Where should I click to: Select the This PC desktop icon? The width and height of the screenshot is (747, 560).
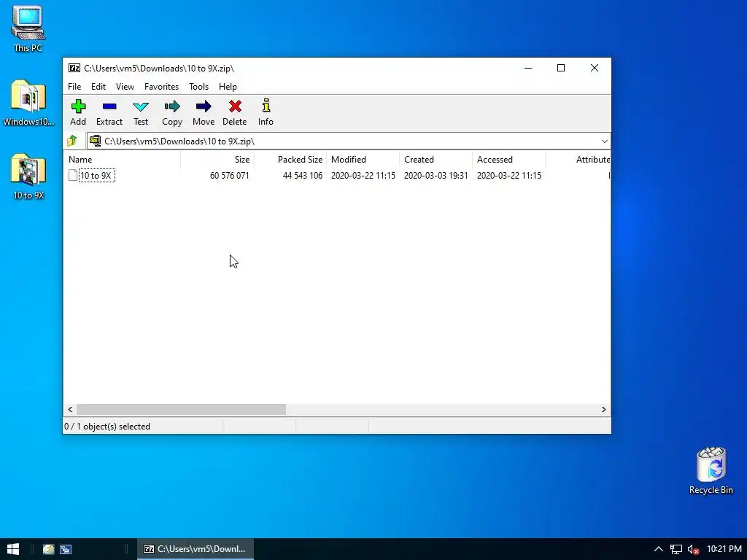(28, 28)
